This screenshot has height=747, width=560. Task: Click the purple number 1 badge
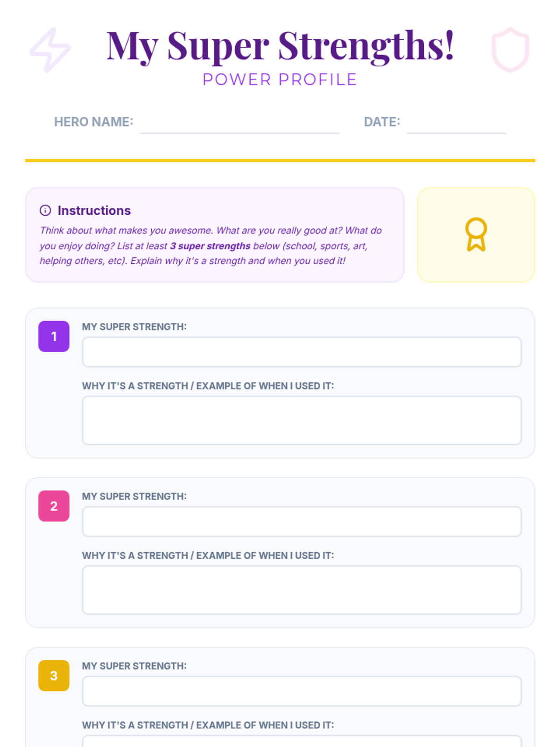pos(54,336)
